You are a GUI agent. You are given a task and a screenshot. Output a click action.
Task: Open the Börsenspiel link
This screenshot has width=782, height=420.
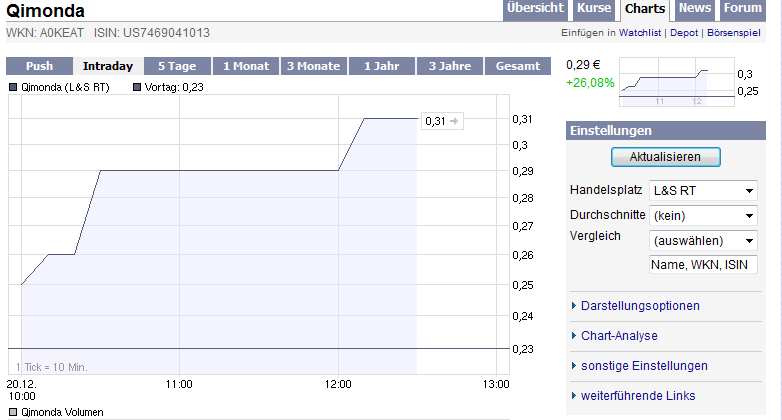(734, 33)
